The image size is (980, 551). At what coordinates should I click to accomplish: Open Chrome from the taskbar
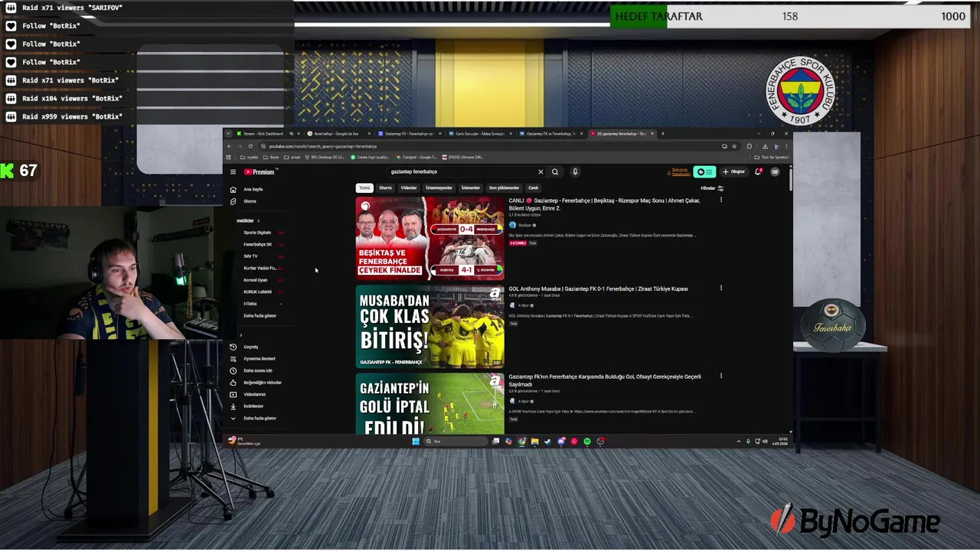(x=521, y=441)
